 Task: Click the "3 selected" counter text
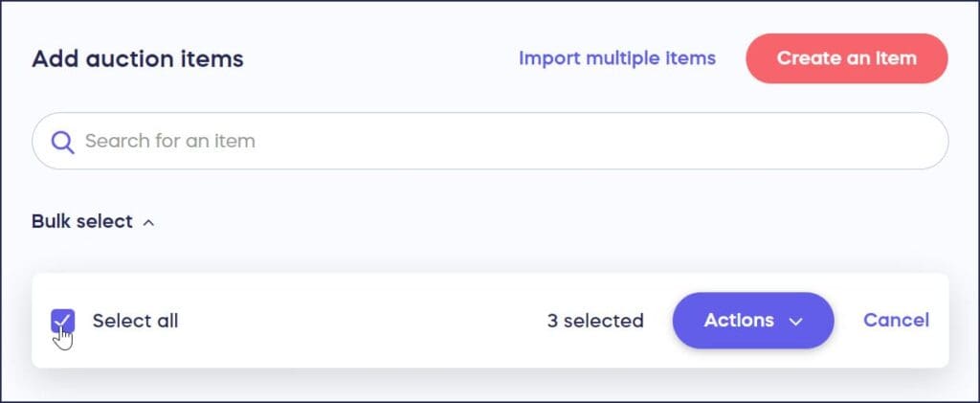coord(595,321)
